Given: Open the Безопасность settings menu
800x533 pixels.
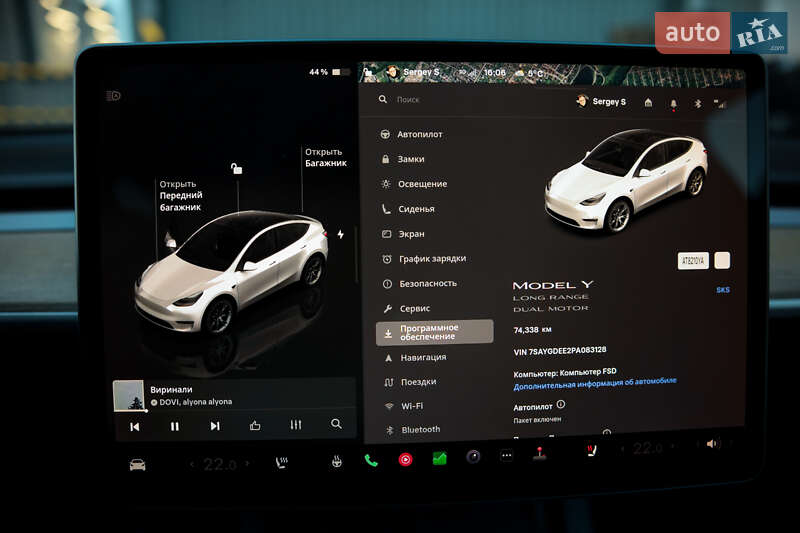Looking at the screenshot, I should tap(420, 284).
